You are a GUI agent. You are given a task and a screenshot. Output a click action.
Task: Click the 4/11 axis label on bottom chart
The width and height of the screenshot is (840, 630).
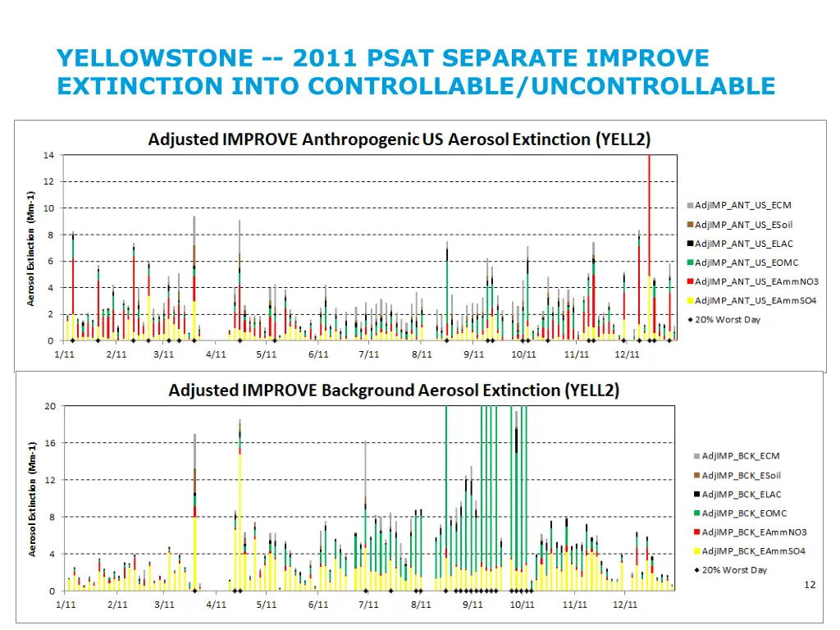(217, 605)
